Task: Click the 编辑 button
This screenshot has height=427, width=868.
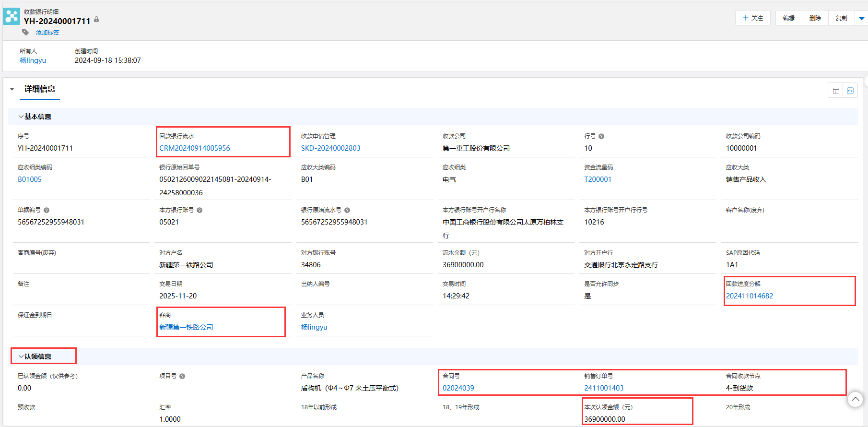Action: point(788,18)
